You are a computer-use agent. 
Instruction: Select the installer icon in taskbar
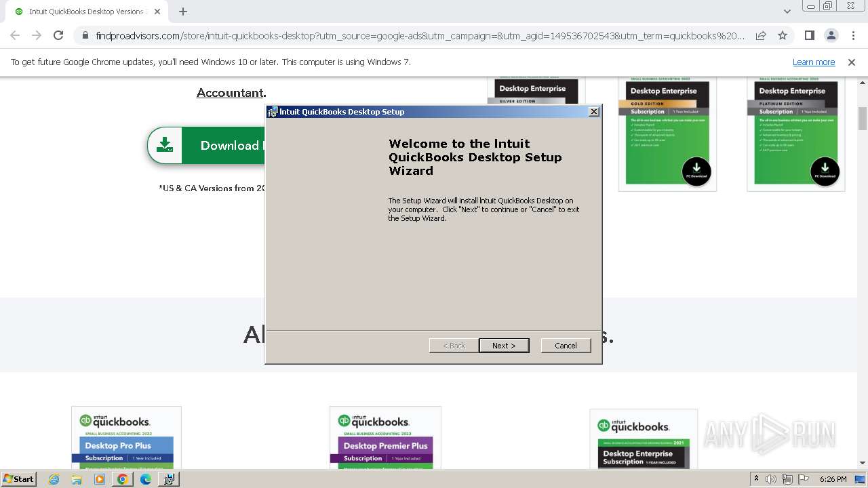(x=169, y=479)
